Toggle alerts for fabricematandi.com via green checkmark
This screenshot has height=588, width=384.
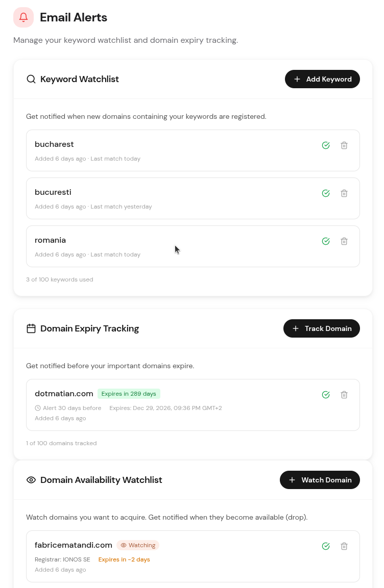[x=326, y=546]
